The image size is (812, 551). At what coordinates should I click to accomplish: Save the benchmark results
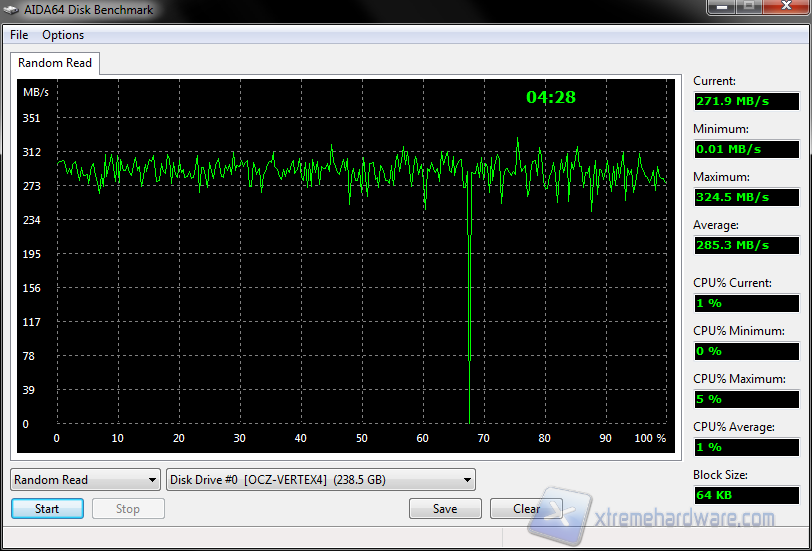coord(445,509)
